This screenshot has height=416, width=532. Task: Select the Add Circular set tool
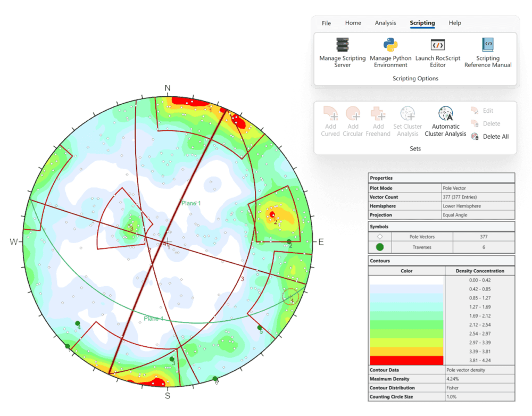(x=353, y=121)
